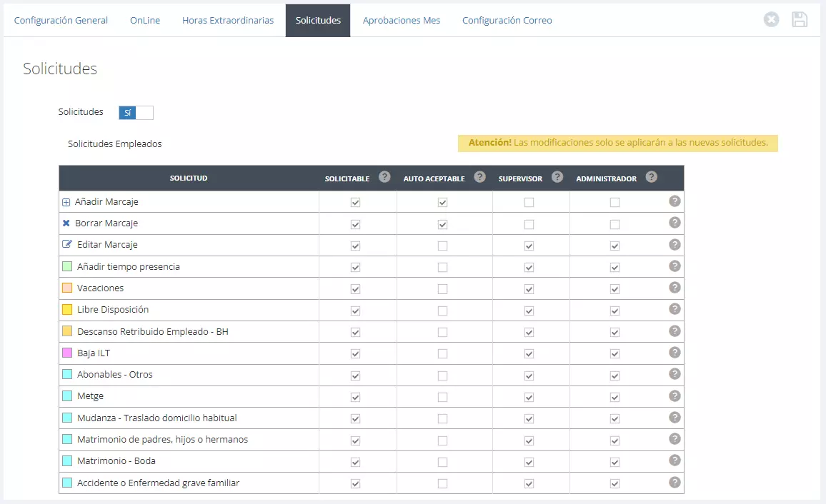Uncheck Administrador checkbox for Baja ILT
The image size is (826, 504).
pyautogui.click(x=614, y=354)
